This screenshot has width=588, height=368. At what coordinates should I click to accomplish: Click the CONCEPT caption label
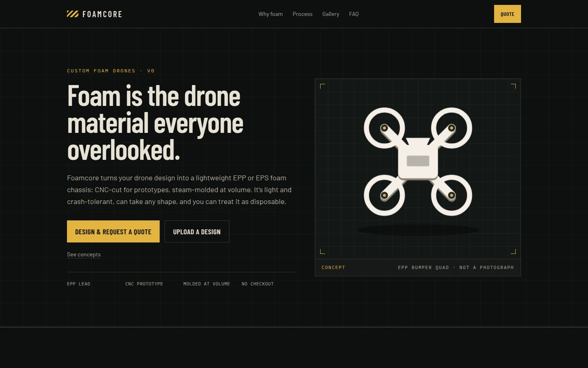pos(333,267)
